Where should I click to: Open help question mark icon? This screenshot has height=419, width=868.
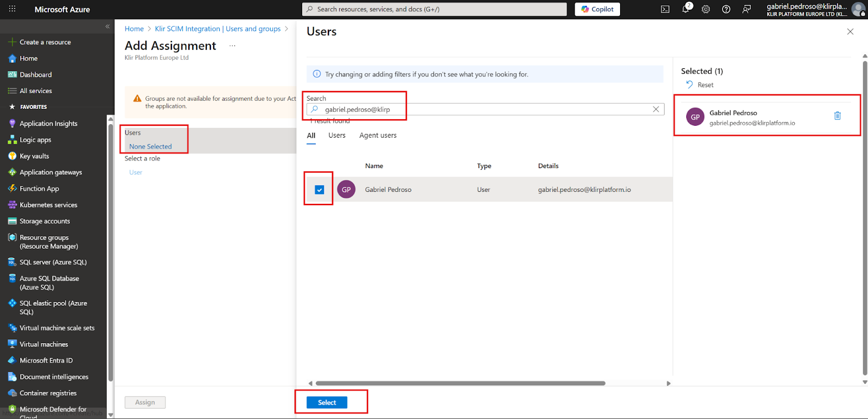726,9
